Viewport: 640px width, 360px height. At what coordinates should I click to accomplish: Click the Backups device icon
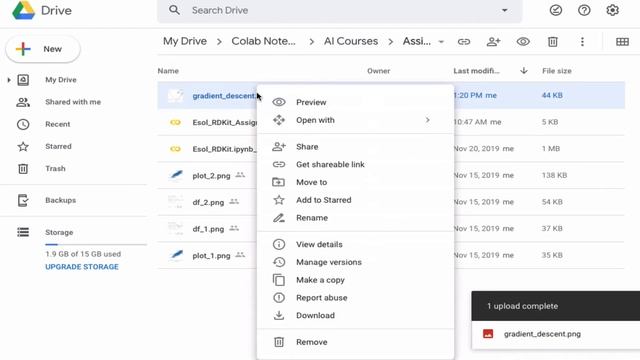pos(23,200)
